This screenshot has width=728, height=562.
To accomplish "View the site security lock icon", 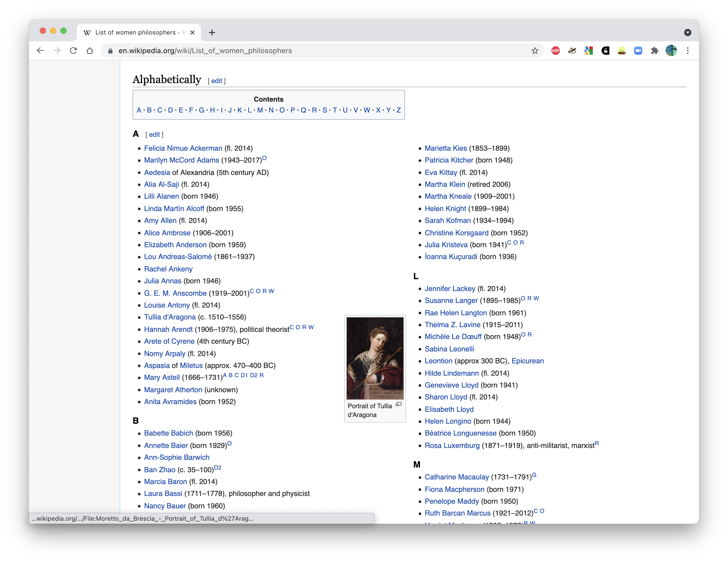I will tap(110, 51).
